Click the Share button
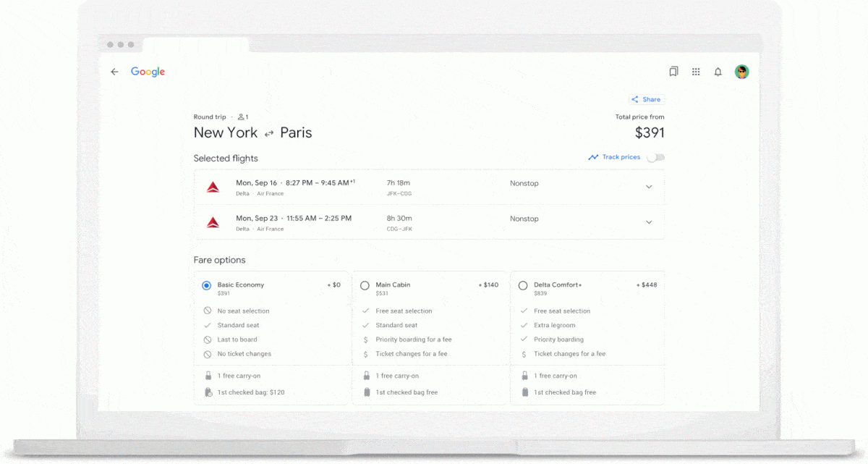868x464 pixels. [646, 99]
